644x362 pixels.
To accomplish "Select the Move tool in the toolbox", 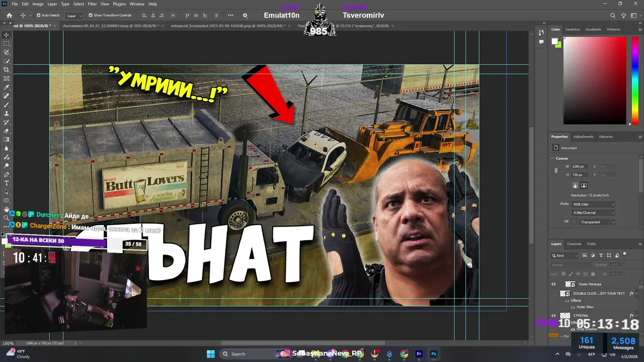I will [7, 35].
